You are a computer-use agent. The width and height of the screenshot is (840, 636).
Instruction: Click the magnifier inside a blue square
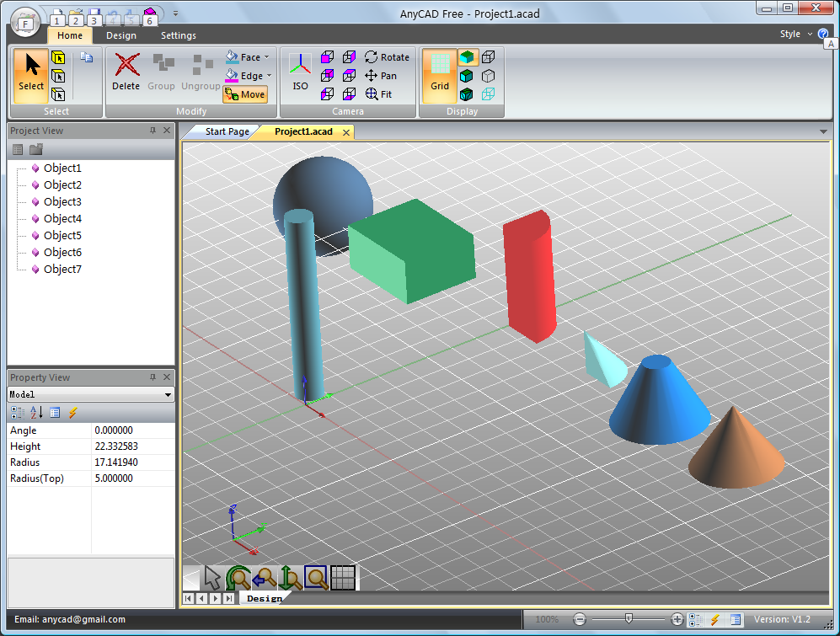(316, 578)
